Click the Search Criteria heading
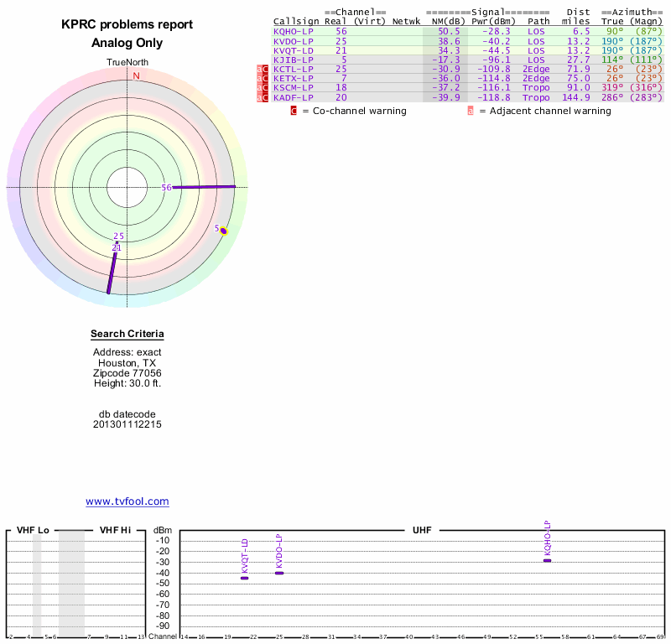671x644 pixels. [x=127, y=335]
